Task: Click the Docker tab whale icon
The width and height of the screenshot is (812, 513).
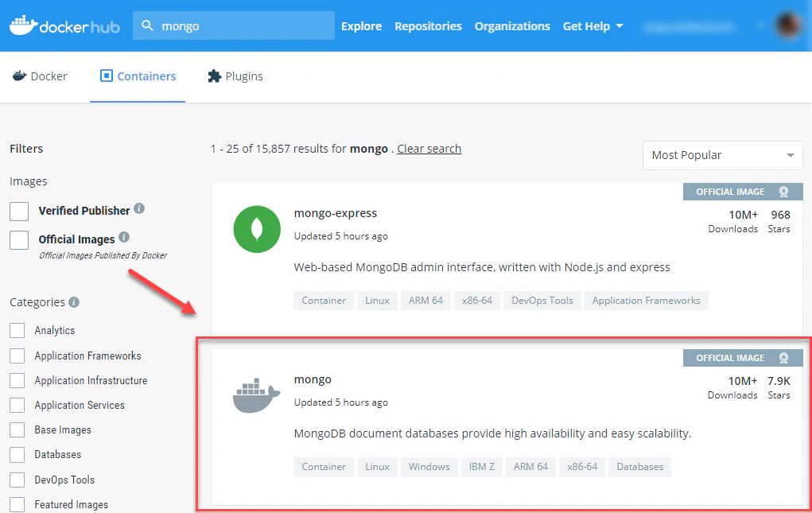Action: click(20, 76)
